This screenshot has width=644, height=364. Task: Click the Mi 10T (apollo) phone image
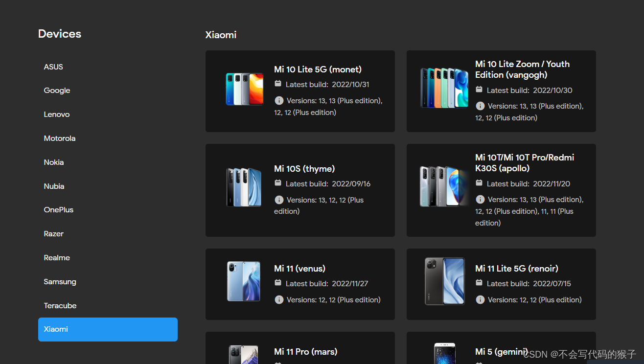(x=444, y=186)
